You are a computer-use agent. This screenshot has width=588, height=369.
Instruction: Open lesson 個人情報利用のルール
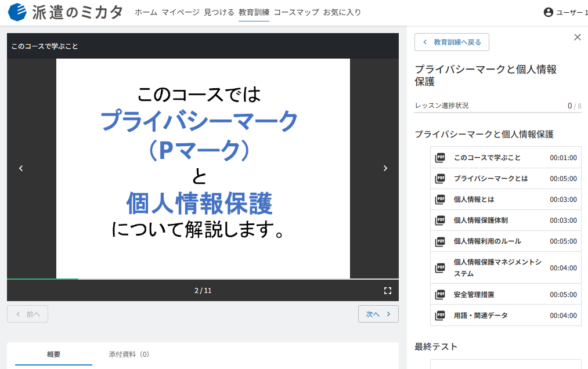506,241
